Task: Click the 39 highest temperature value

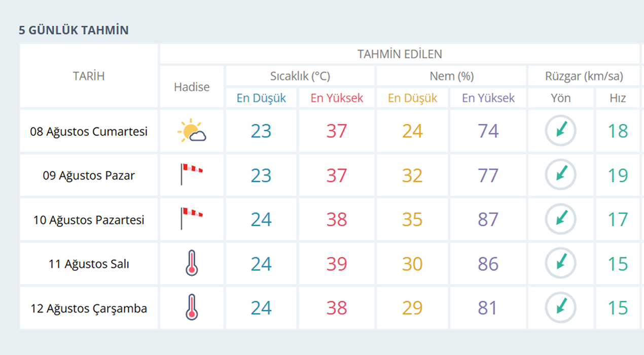Action: [336, 264]
